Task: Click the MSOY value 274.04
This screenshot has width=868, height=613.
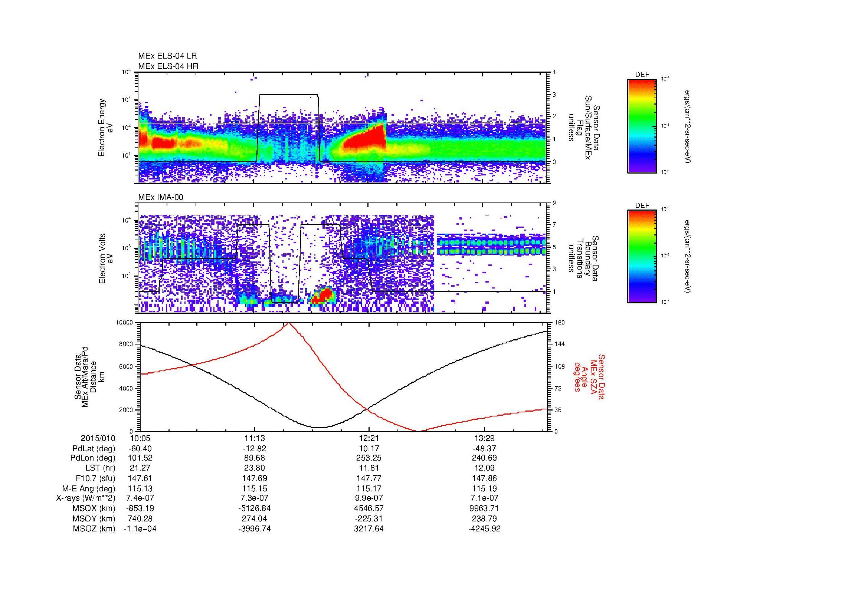Action: click(255, 518)
